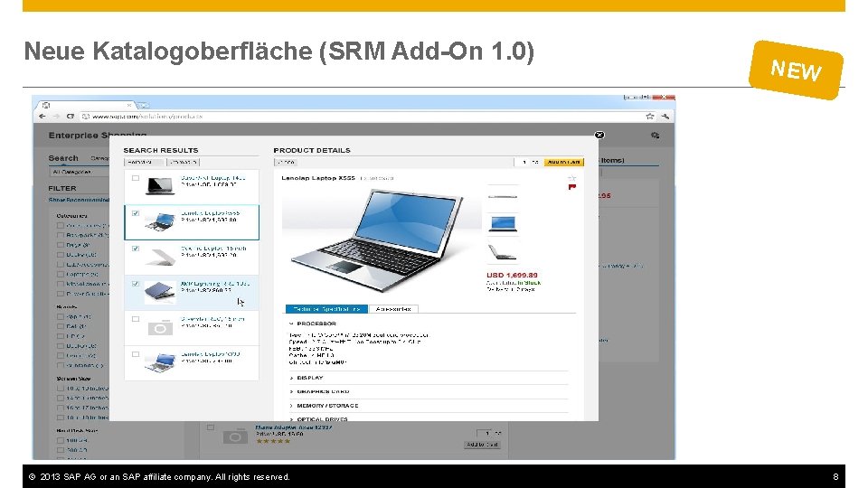Click the second button under SEARCH RESULTS
Viewport: 868px width, 488px height.
184,162
